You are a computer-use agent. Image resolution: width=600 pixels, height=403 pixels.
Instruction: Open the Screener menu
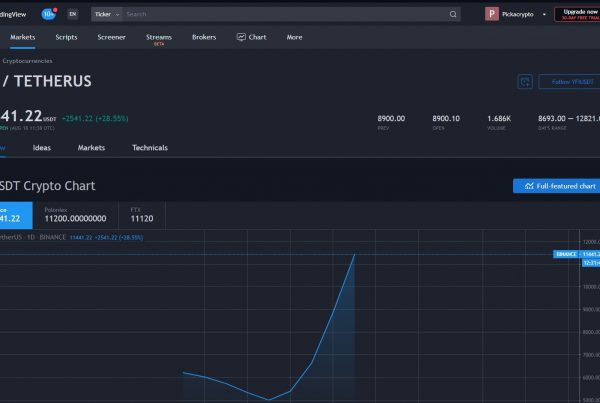(x=111, y=37)
